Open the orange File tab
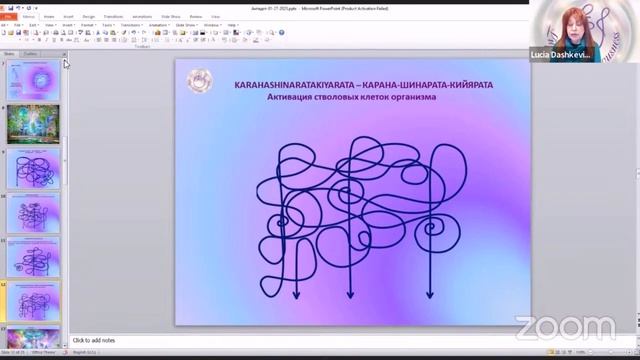640x360 pixels. coord(9,17)
